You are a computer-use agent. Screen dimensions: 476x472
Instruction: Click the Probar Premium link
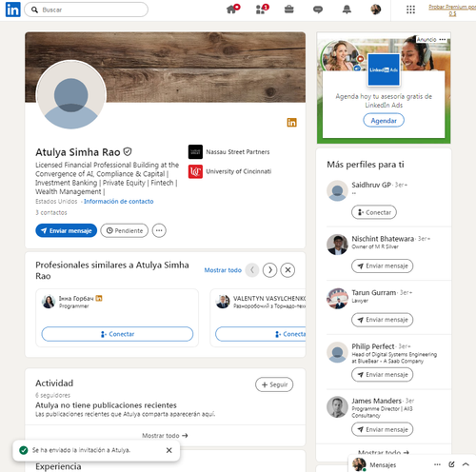452,10
